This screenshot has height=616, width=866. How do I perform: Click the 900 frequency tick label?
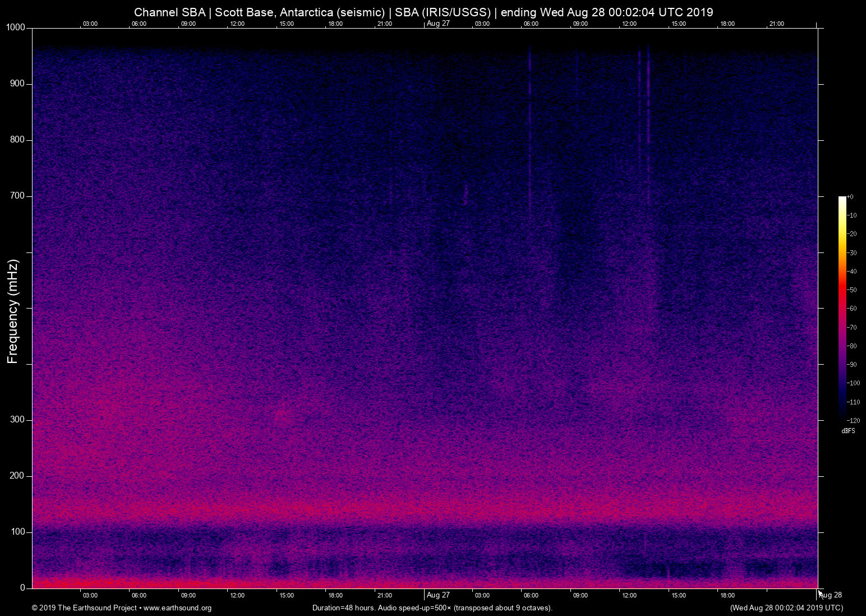click(17, 84)
